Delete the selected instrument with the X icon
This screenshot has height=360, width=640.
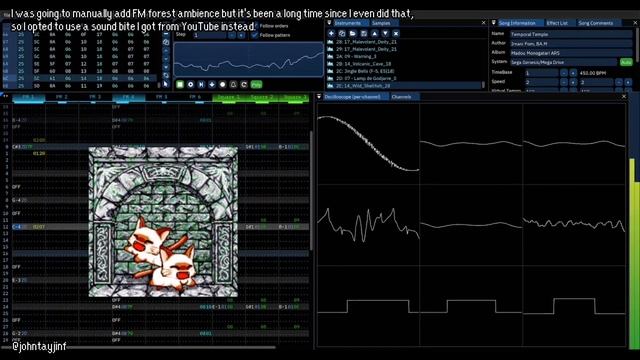click(x=396, y=33)
